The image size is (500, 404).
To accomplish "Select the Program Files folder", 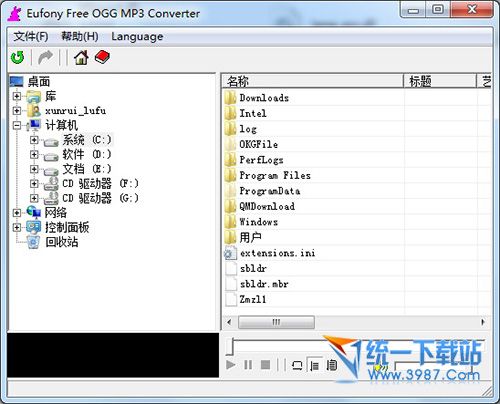I will [x=275, y=175].
